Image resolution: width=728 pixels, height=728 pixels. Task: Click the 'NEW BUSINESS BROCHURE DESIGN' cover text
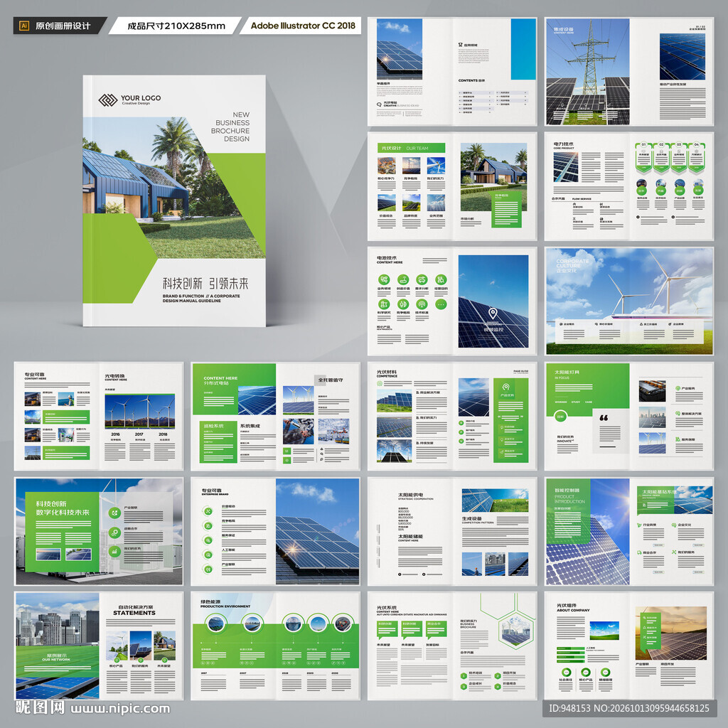coord(230,127)
